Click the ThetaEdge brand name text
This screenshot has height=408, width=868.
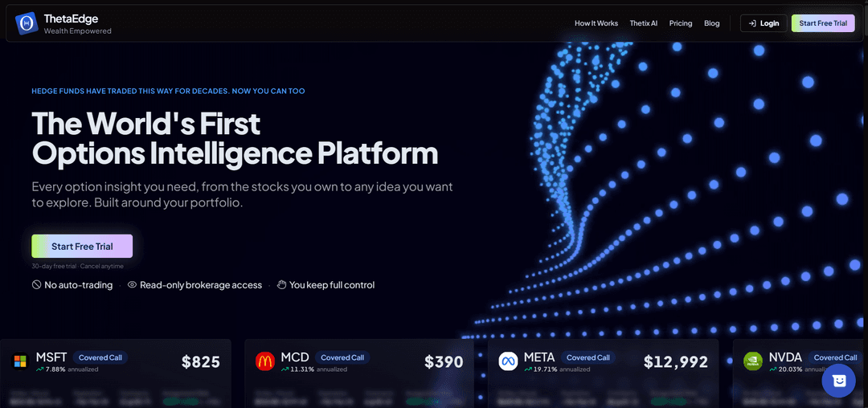point(71,19)
